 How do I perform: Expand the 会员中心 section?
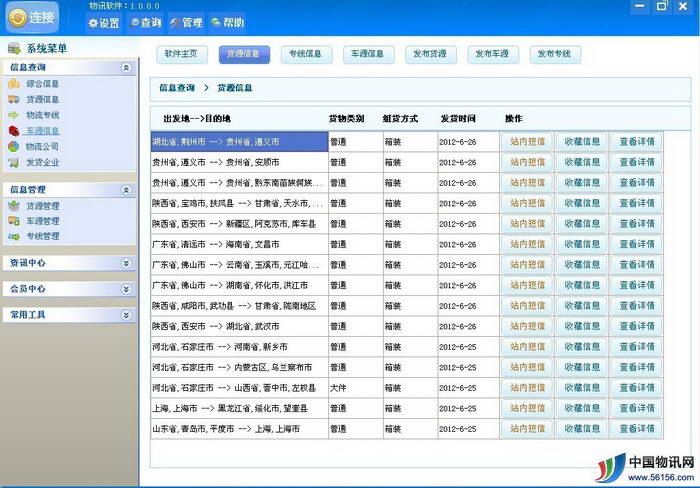[x=126, y=289]
